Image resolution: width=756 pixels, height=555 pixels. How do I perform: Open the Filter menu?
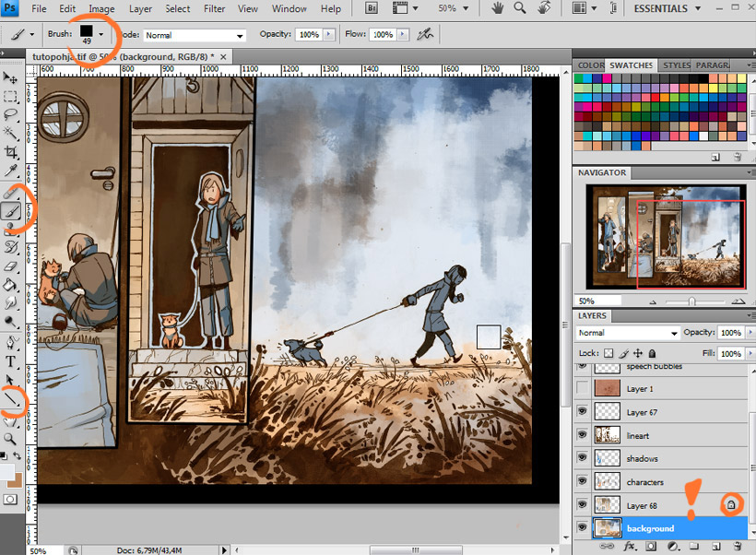coord(214,9)
